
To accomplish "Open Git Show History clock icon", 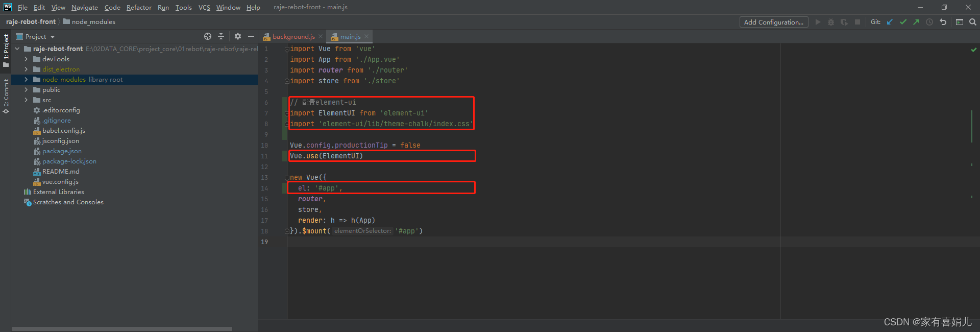I will (929, 22).
